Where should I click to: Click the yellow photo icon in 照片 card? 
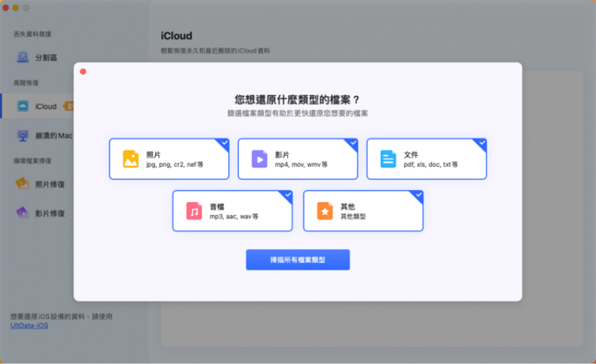pyautogui.click(x=130, y=159)
